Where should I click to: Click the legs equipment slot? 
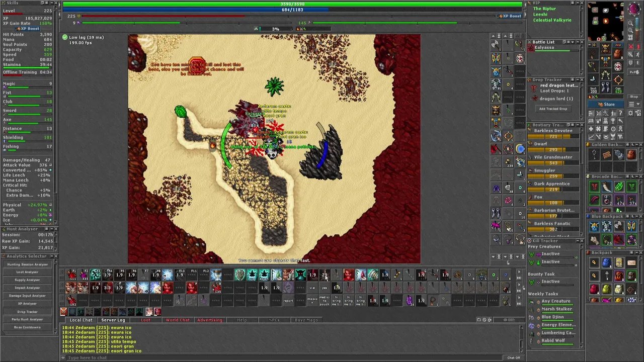pos(605,74)
